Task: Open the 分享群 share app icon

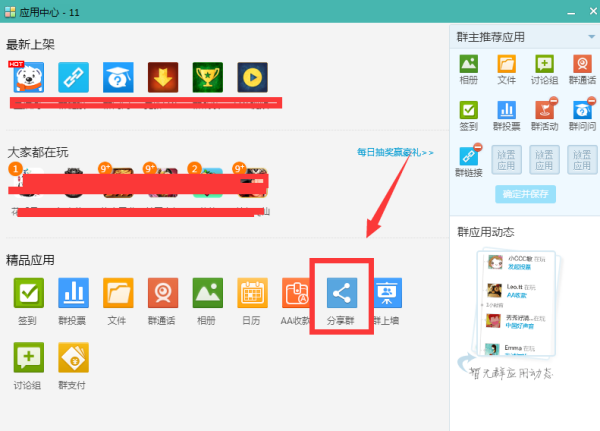Action: point(342,292)
